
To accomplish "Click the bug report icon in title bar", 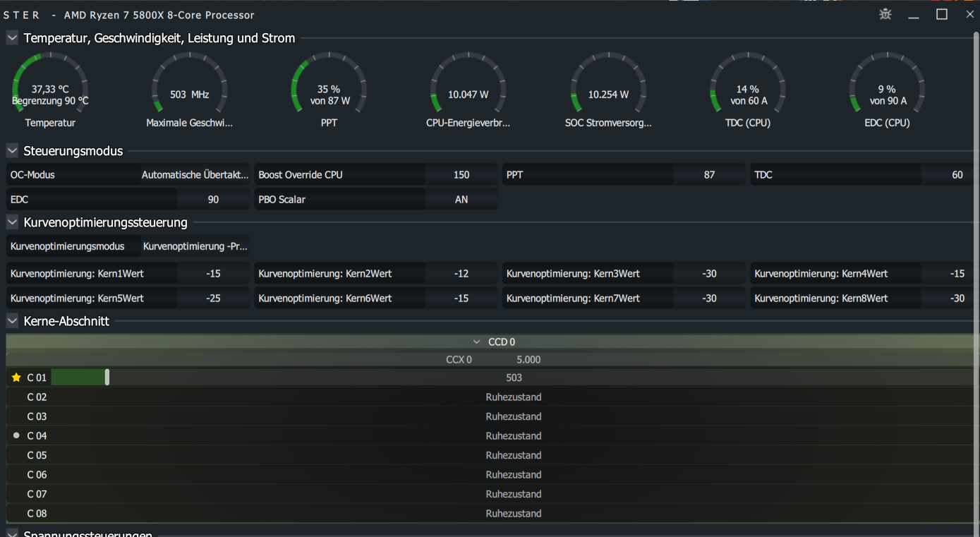I will pyautogui.click(x=885, y=14).
